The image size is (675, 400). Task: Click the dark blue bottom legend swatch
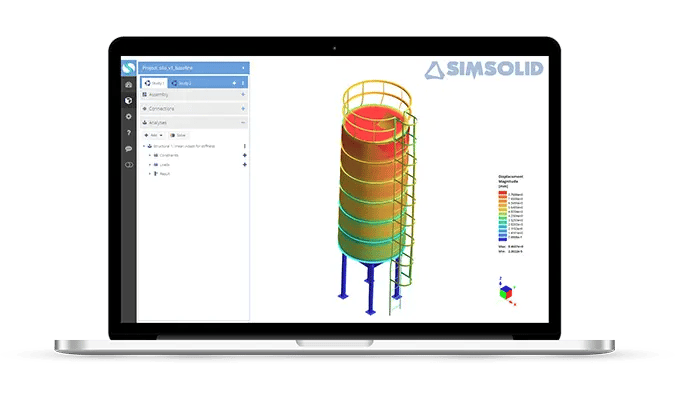502,238
